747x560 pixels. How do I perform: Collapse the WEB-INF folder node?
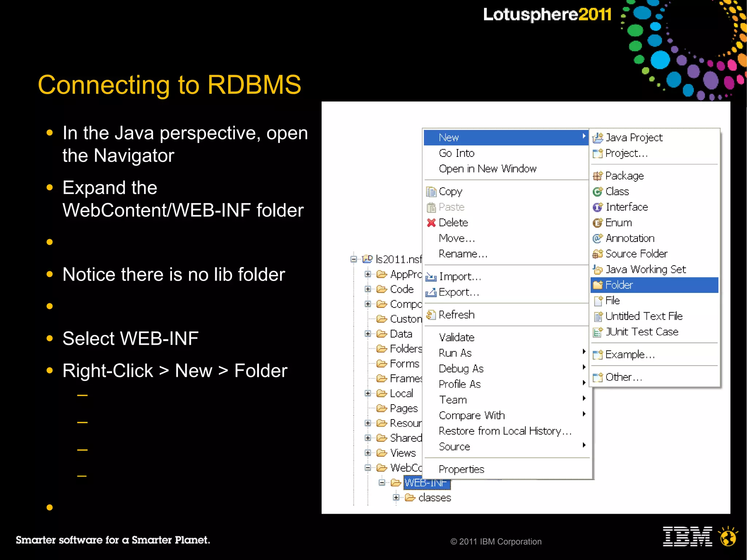(382, 483)
